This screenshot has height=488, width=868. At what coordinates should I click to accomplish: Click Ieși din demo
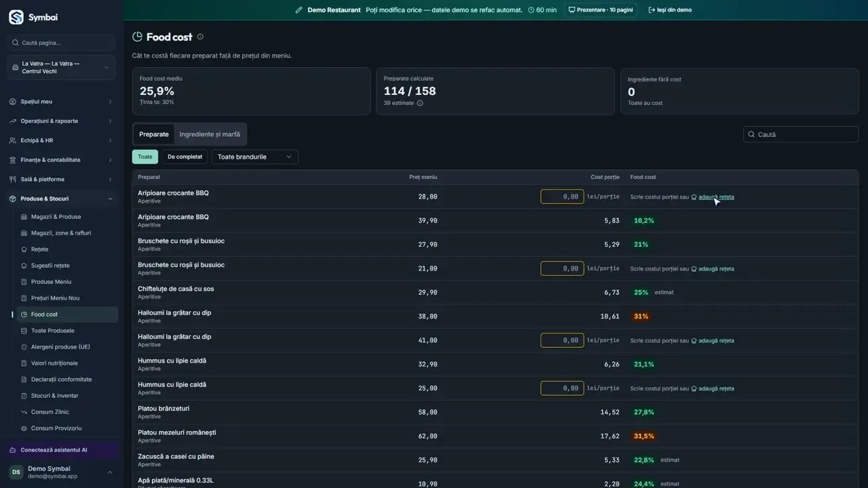point(670,10)
